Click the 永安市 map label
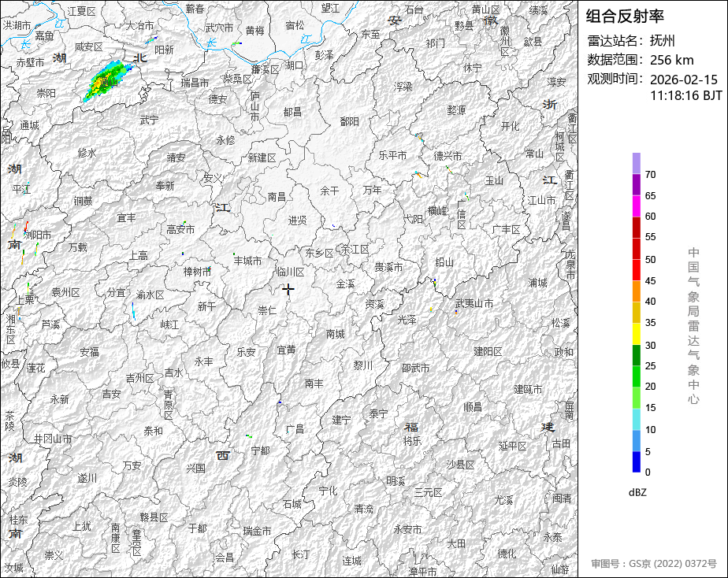728x578 pixels. 407,529
